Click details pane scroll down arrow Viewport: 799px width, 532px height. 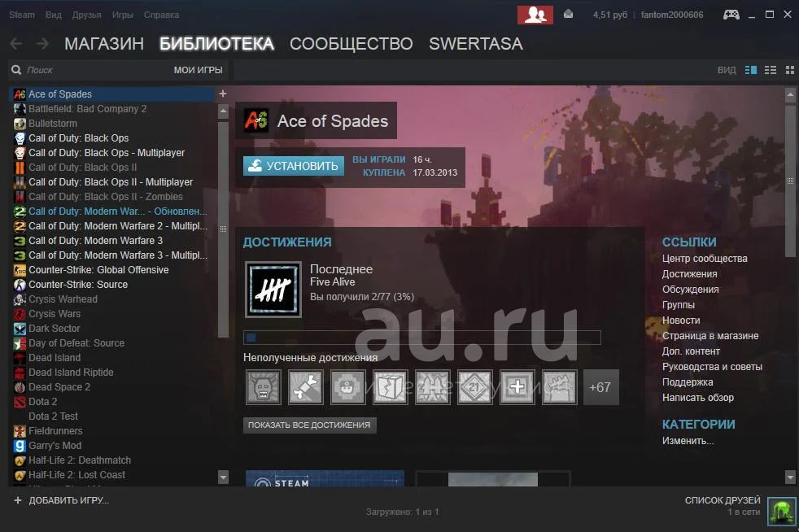point(790,477)
